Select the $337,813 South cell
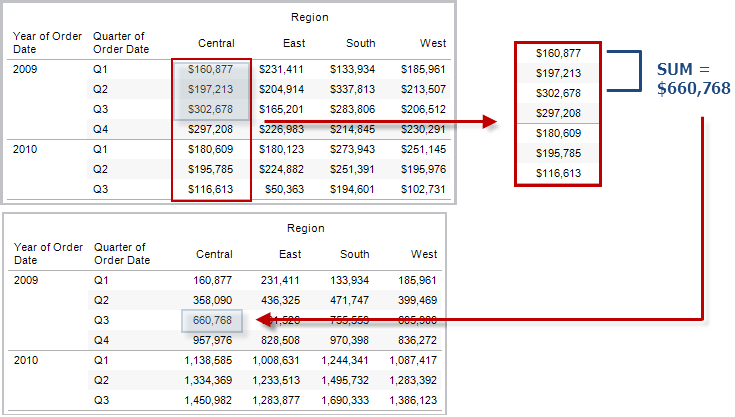The width and height of the screenshot is (735, 417). pyautogui.click(x=354, y=89)
